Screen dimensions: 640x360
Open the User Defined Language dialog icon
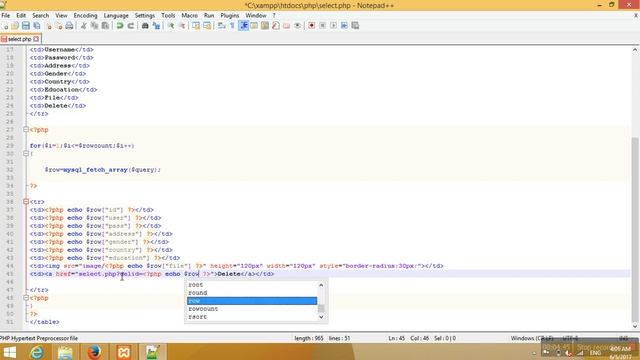coord(254,26)
